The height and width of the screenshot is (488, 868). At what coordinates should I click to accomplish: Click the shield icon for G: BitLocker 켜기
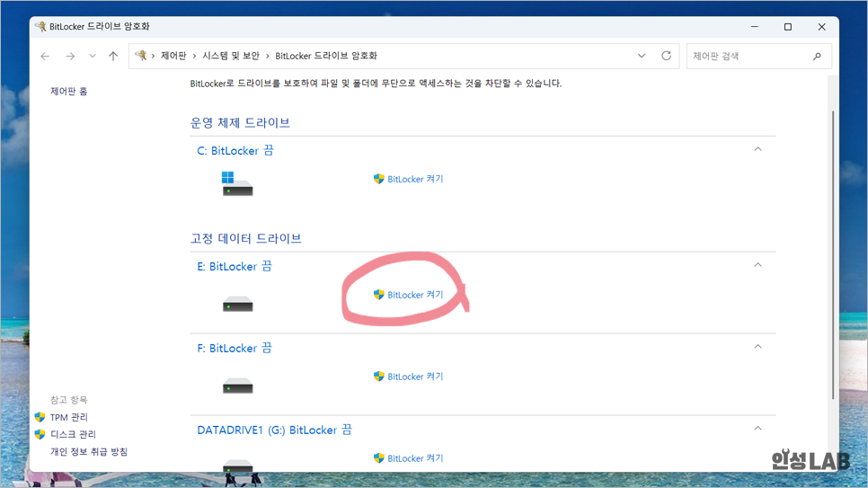point(378,458)
